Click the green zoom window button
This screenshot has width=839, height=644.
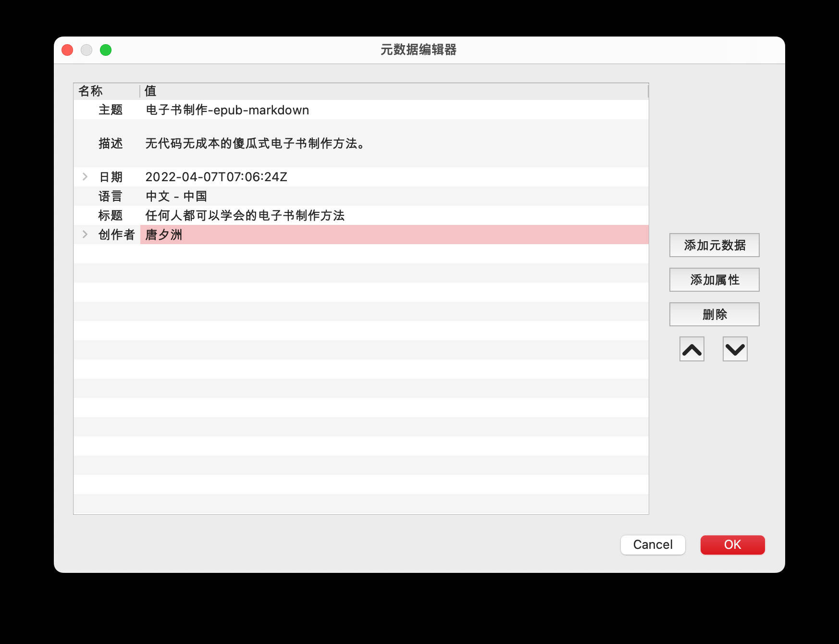pyautogui.click(x=106, y=50)
